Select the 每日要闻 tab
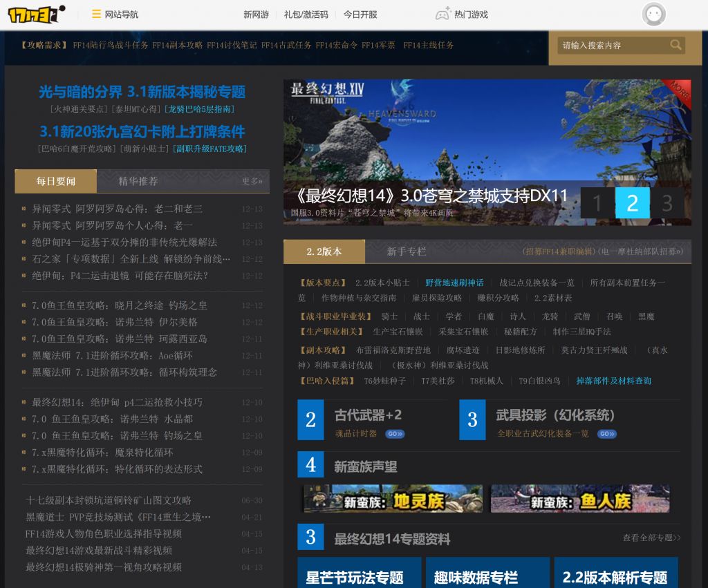 tap(55, 181)
